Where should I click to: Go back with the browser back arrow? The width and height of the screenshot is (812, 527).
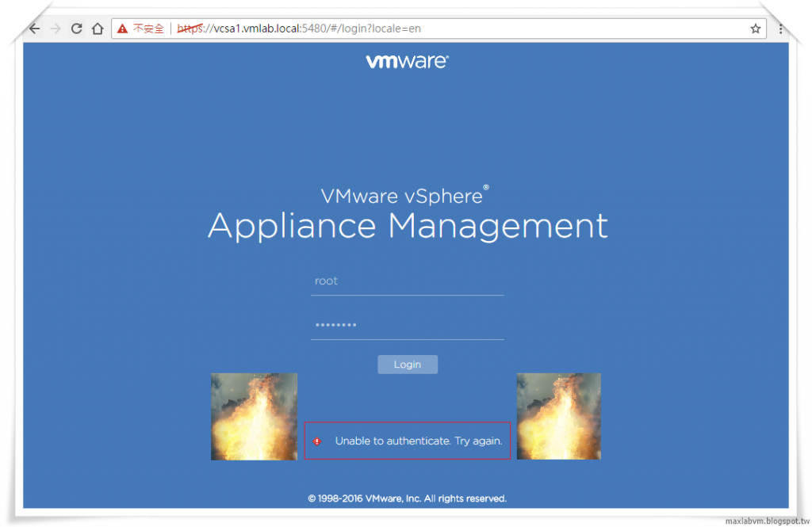(x=34, y=29)
